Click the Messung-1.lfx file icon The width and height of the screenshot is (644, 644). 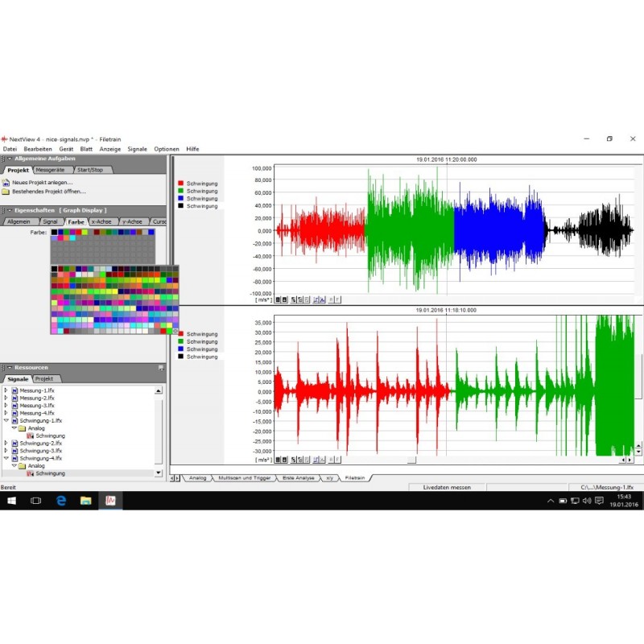click(15, 391)
